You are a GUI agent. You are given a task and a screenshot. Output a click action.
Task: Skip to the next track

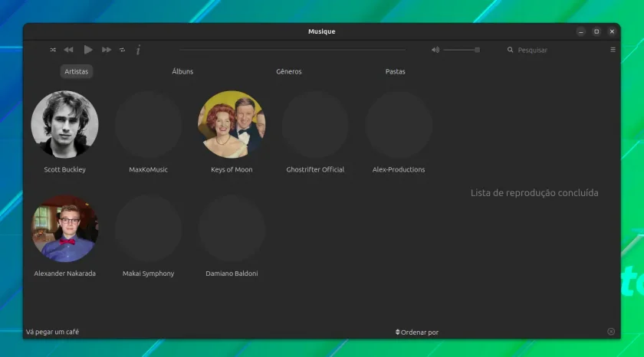[x=107, y=50]
